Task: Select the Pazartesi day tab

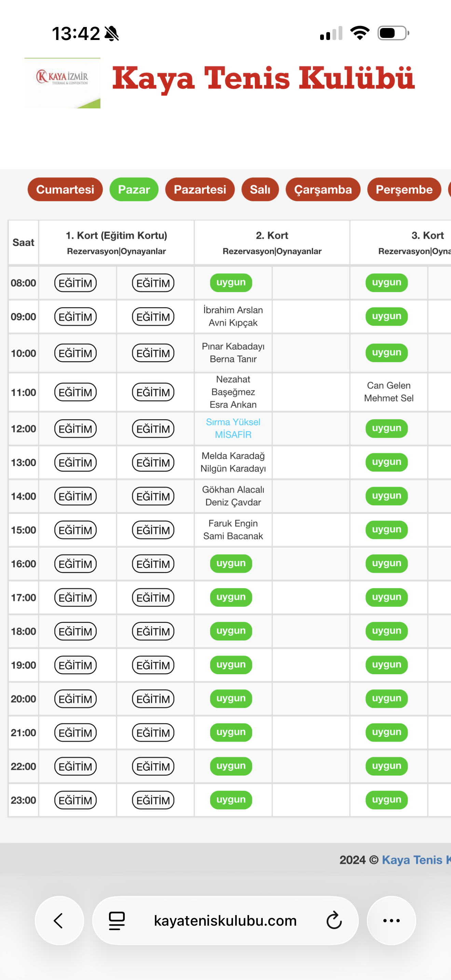Action: pyautogui.click(x=200, y=189)
